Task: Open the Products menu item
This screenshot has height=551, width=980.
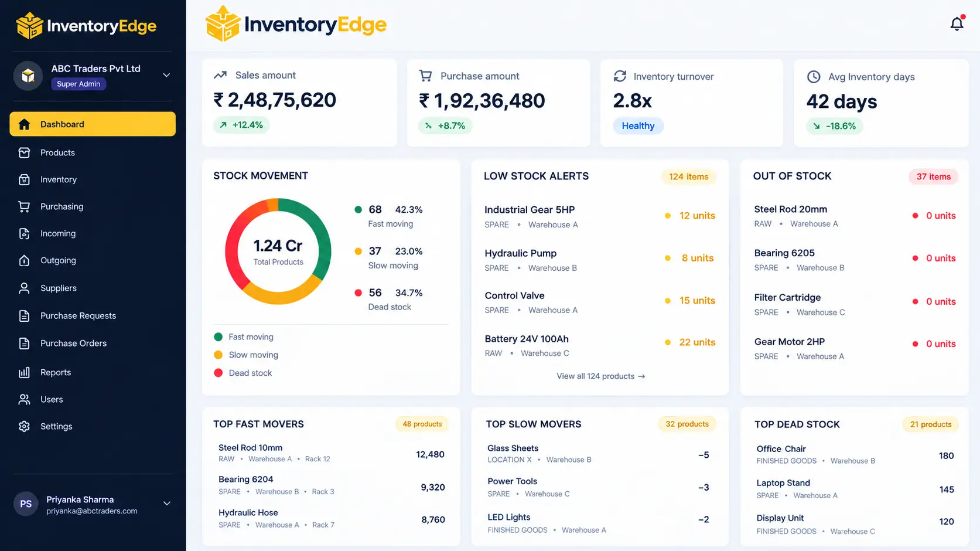Action: click(x=93, y=152)
